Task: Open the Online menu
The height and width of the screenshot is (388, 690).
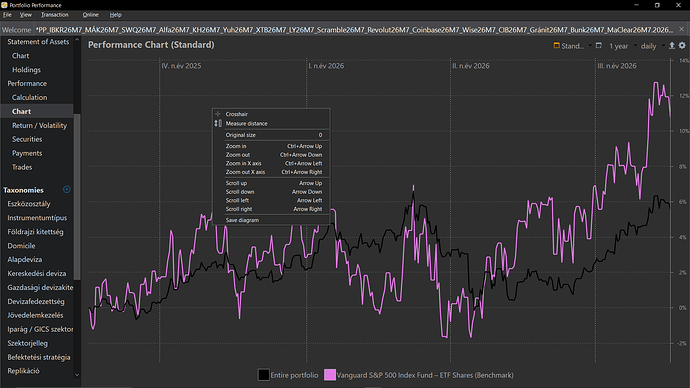Action: pos(90,15)
